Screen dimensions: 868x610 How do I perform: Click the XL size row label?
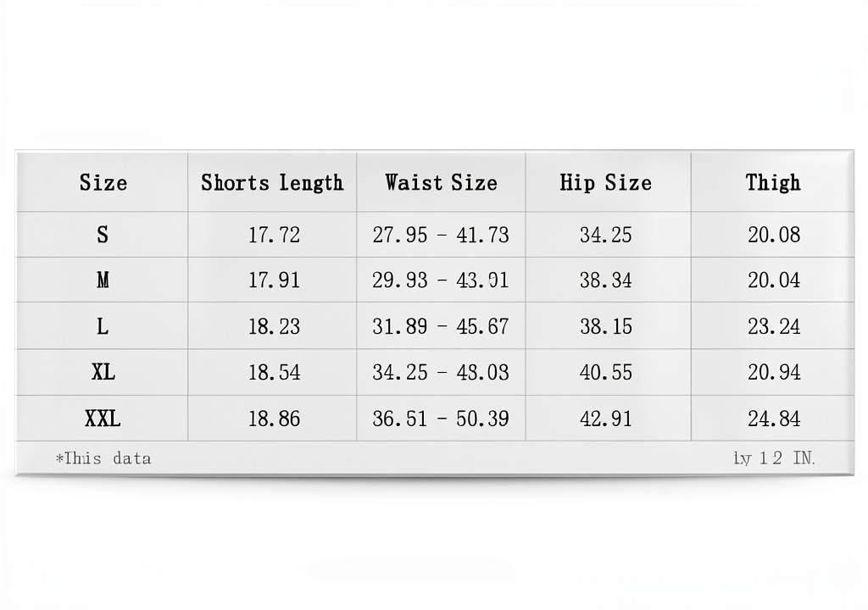click(x=103, y=372)
